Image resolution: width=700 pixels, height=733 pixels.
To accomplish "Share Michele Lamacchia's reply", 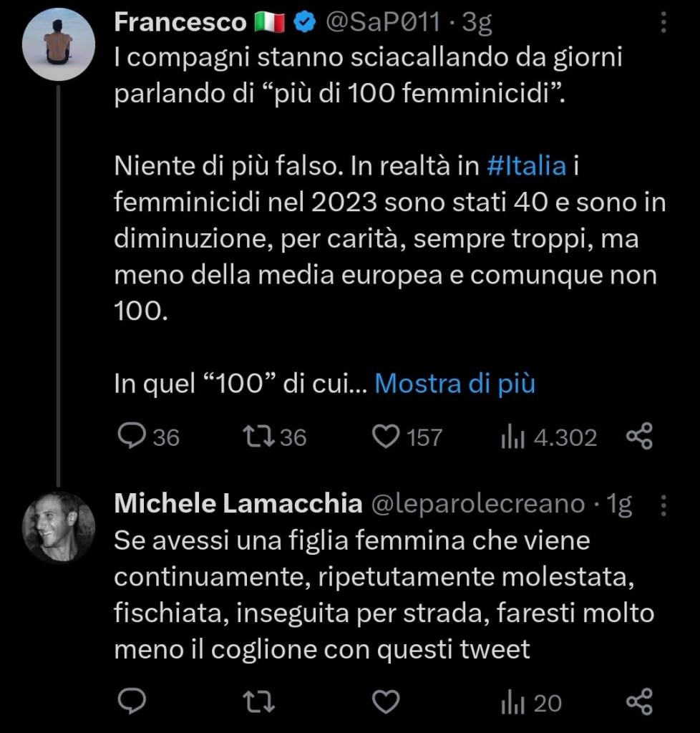I will [x=639, y=702].
